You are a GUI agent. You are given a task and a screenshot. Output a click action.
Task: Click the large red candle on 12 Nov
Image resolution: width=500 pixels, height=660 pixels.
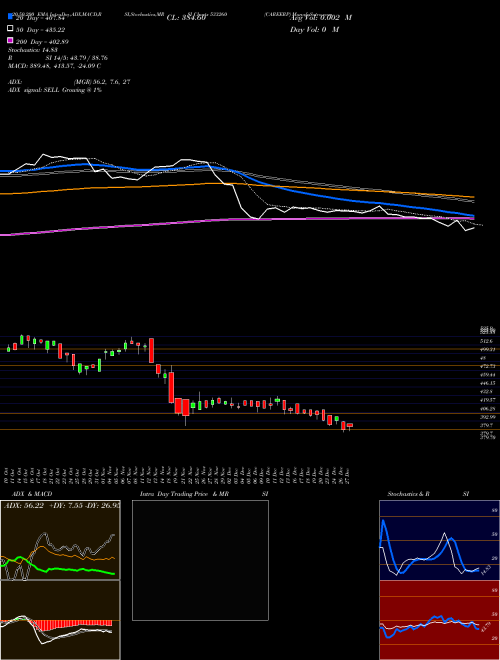pos(151,350)
